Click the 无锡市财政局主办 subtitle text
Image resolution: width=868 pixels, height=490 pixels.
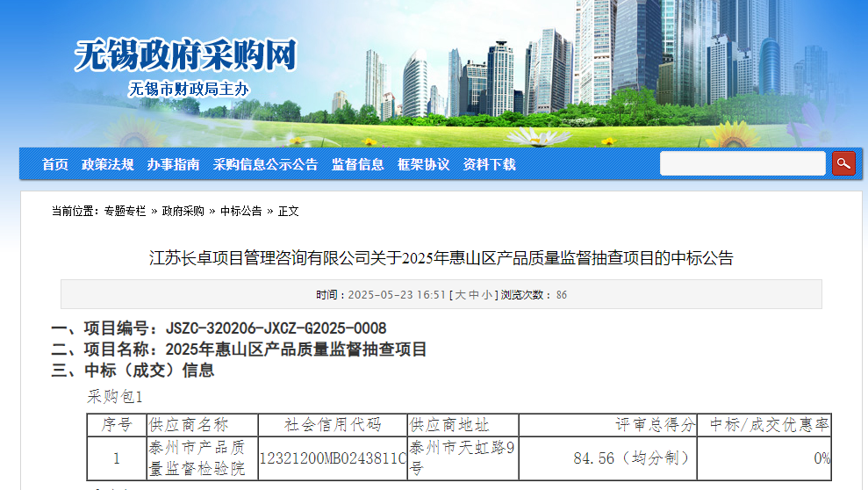[189, 89]
